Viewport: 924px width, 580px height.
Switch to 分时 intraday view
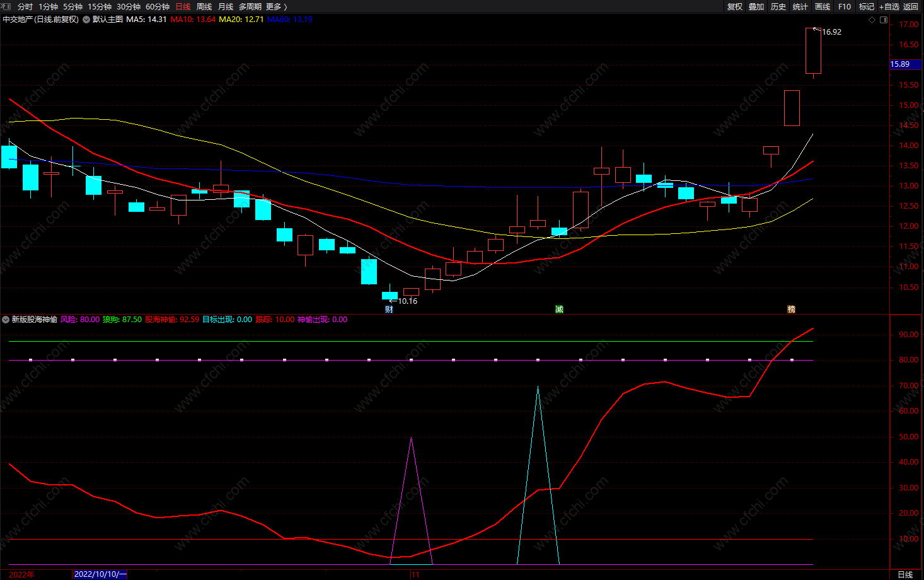point(25,6)
